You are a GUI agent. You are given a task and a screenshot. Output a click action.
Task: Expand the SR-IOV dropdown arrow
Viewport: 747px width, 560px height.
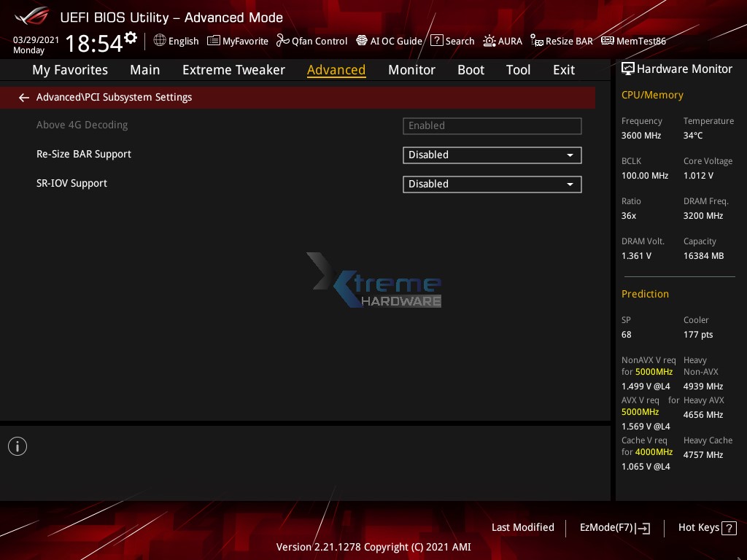coord(570,184)
